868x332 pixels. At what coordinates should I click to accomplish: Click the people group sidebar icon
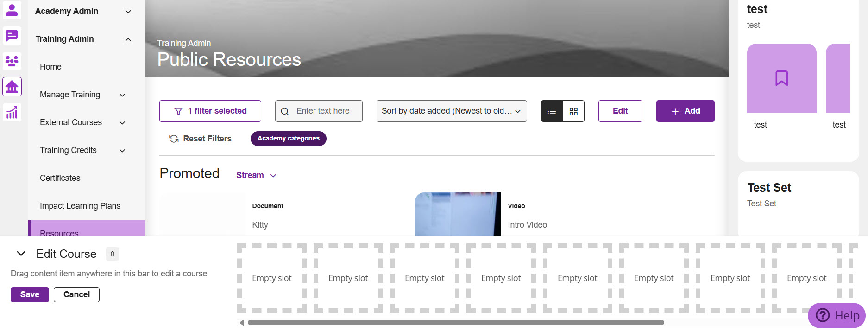[12, 61]
